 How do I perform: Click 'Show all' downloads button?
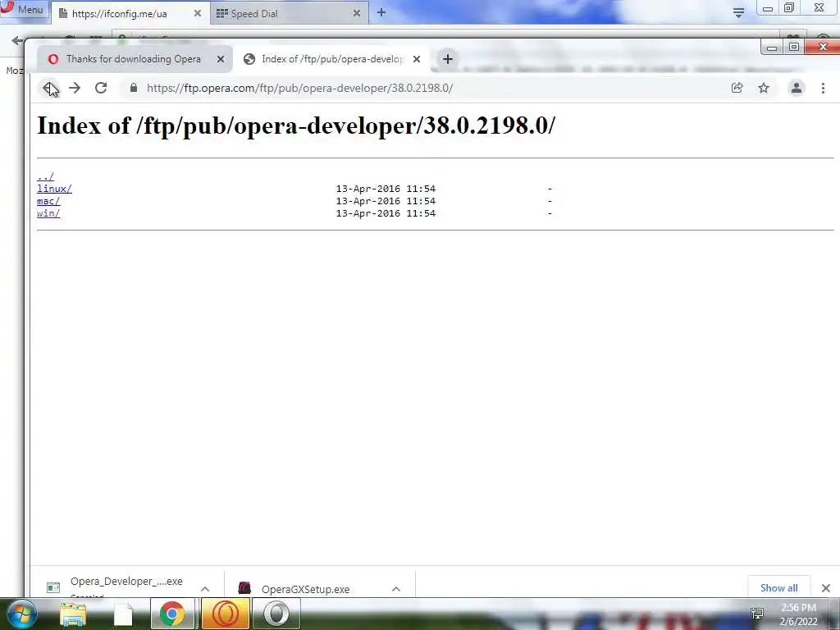[779, 587]
